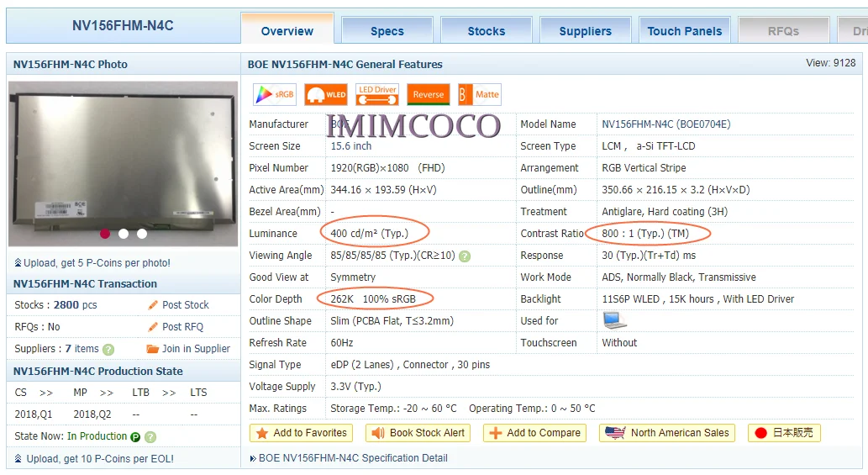The height and width of the screenshot is (475, 868).
Task: Click the 262K 100% sRGB color depth value
Action: click(373, 299)
